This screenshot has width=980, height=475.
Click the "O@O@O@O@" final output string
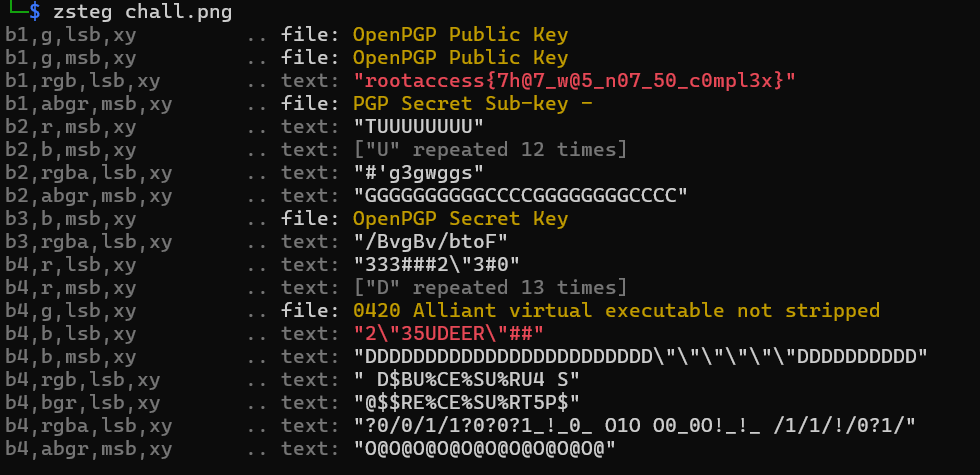pyautogui.click(x=484, y=449)
